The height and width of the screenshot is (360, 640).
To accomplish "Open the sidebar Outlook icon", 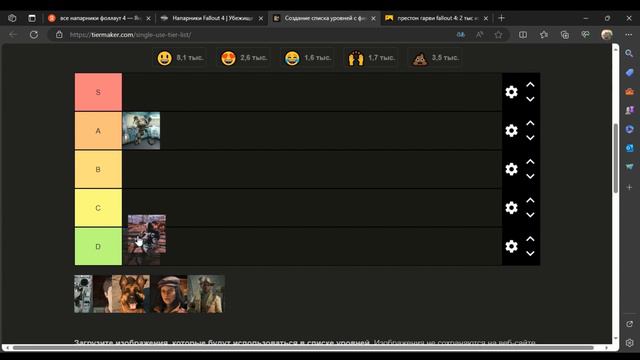I will [629, 148].
